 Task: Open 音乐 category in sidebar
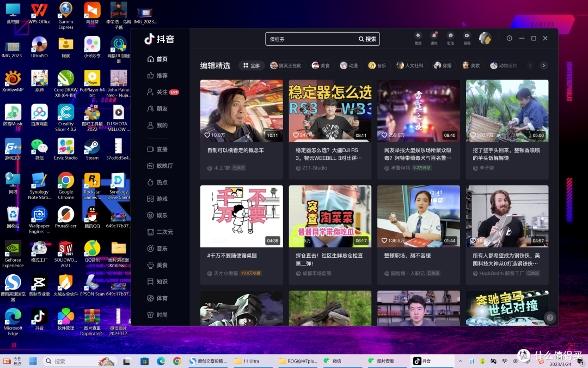pos(157,248)
